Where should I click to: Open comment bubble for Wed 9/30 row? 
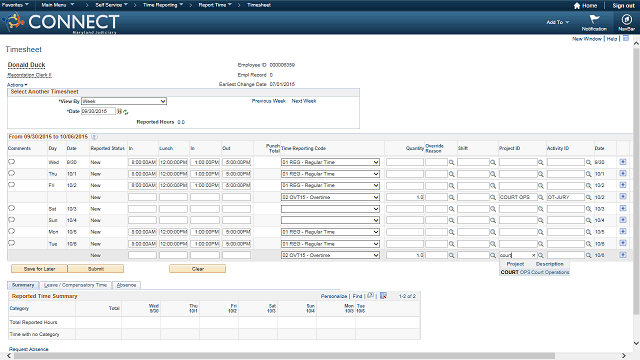(11, 162)
